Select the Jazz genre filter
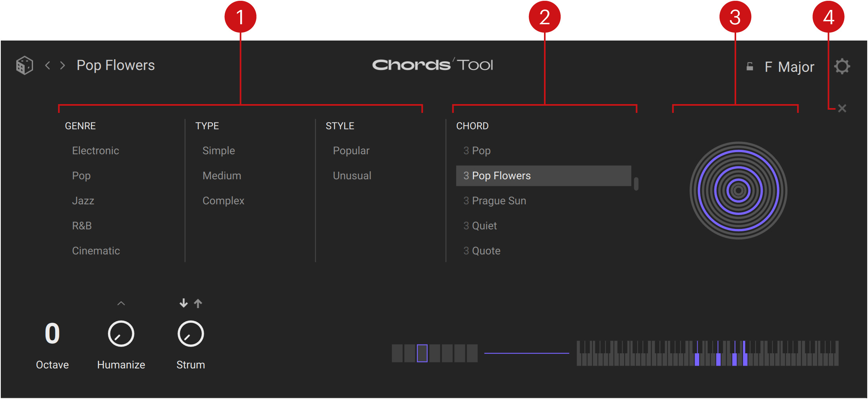This screenshot has height=399, width=868. 83,201
